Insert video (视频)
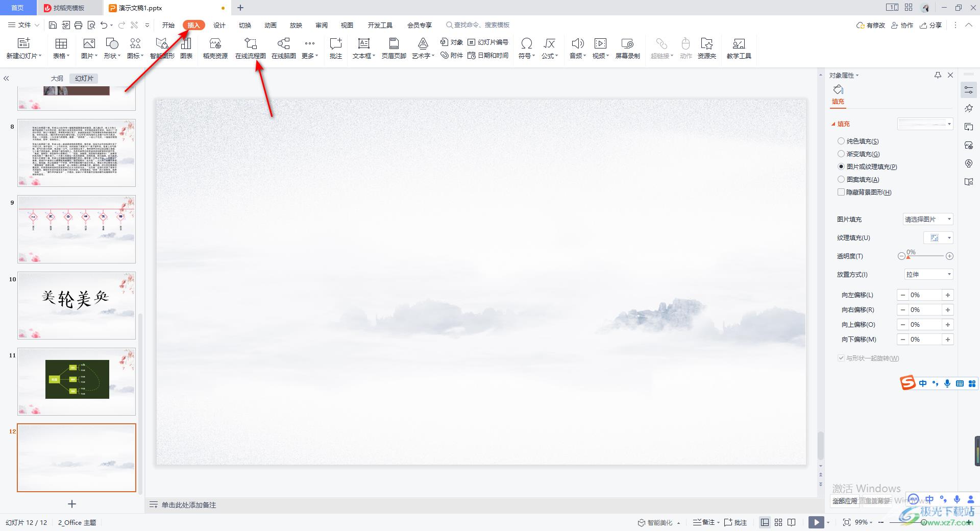The height and width of the screenshot is (531, 980). [x=601, y=49]
